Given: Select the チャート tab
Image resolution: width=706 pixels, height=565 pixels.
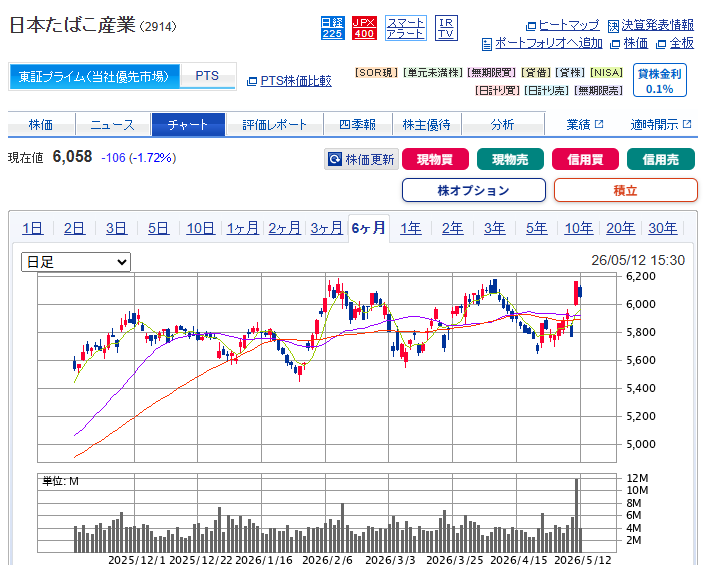Looking at the screenshot, I should 188,124.
